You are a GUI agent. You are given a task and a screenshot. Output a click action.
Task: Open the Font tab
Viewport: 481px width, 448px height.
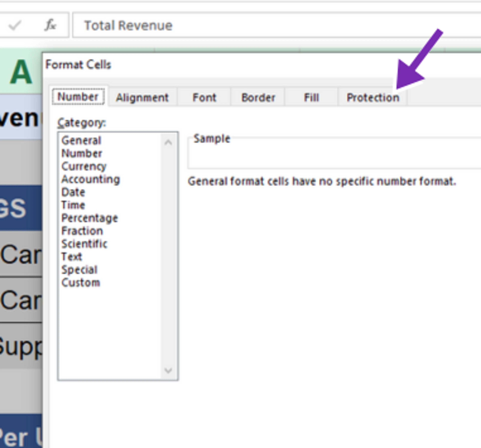204,98
